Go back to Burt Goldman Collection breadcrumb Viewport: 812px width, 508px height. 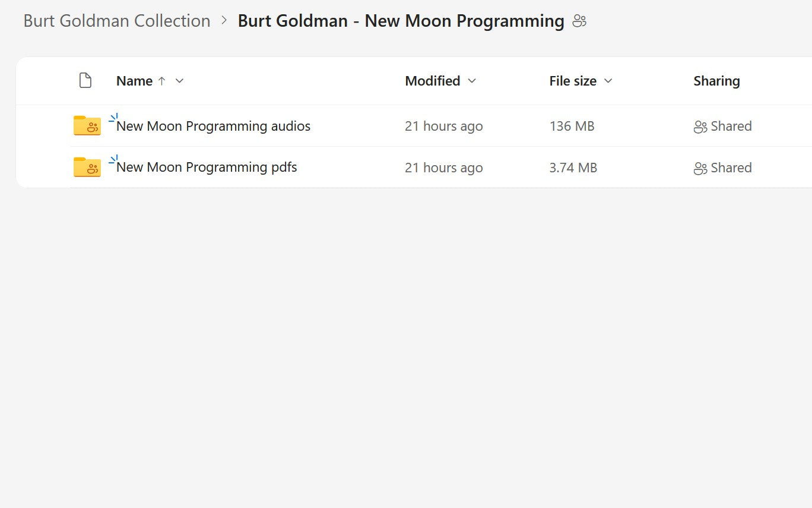tap(117, 21)
